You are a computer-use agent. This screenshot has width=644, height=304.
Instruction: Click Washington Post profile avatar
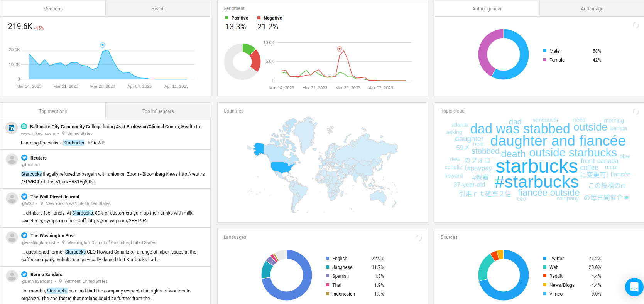point(12,237)
